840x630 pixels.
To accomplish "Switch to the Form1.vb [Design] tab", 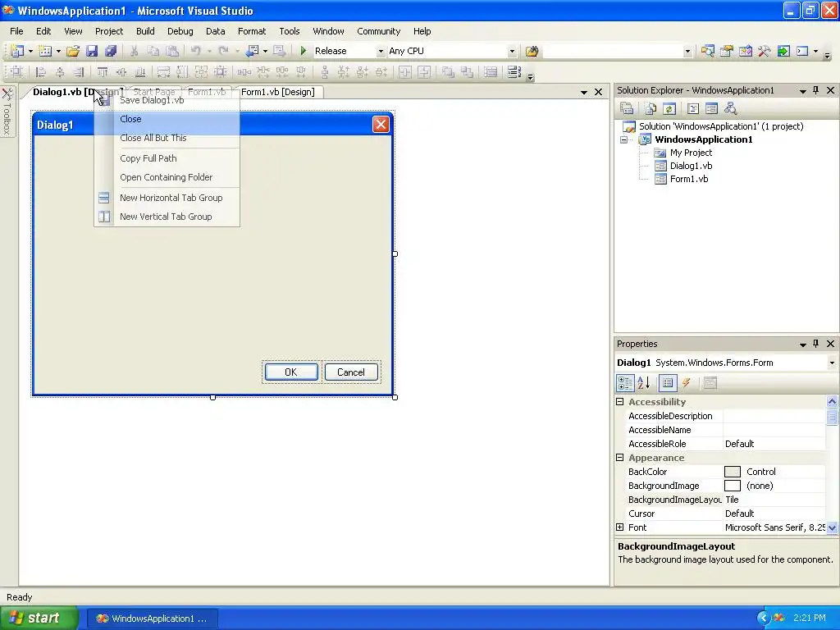I will point(277,92).
